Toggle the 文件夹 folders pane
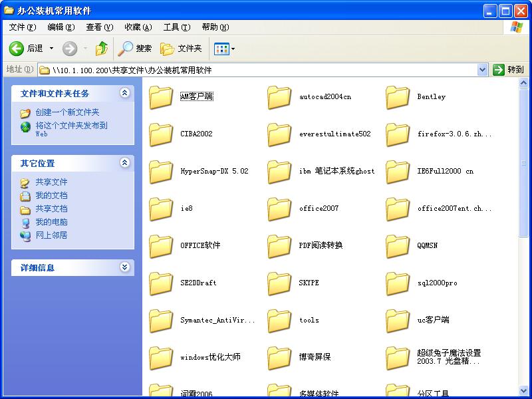532x399 pixels. 181,49
